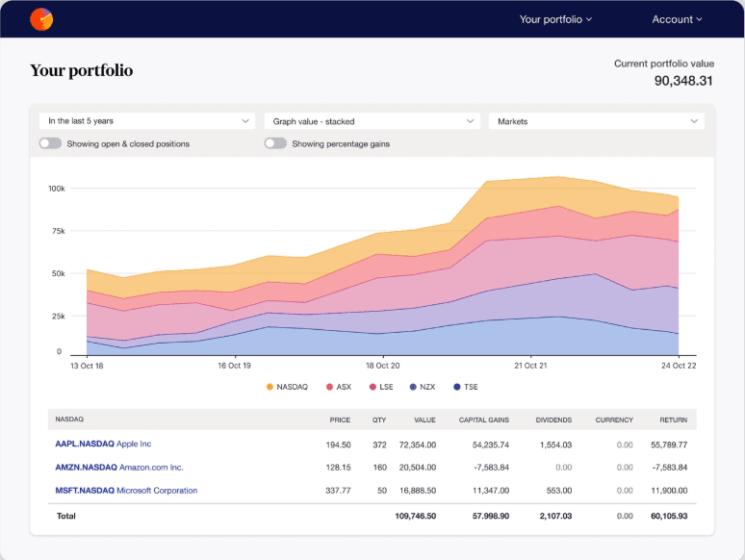Click the ASX legend dot
Screen dimensions: 745x560
pos(330,387)
